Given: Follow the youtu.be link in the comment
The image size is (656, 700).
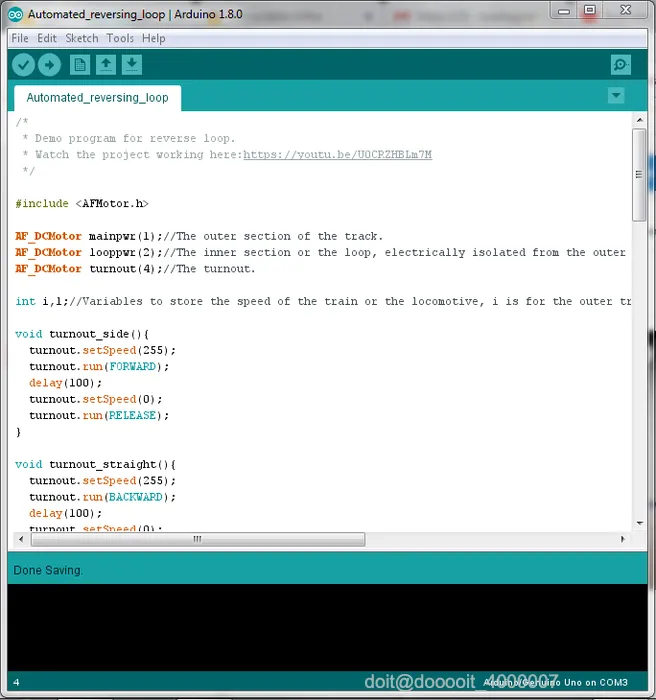Looking at the screenshot, I should pyautogui.click(x=338, y=154).
